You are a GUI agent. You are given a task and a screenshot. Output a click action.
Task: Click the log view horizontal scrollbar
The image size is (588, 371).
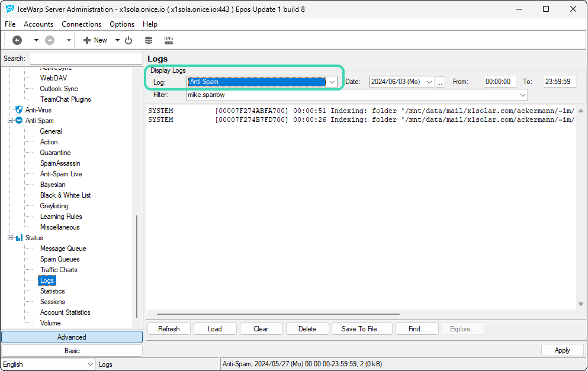tap(278, 314)
